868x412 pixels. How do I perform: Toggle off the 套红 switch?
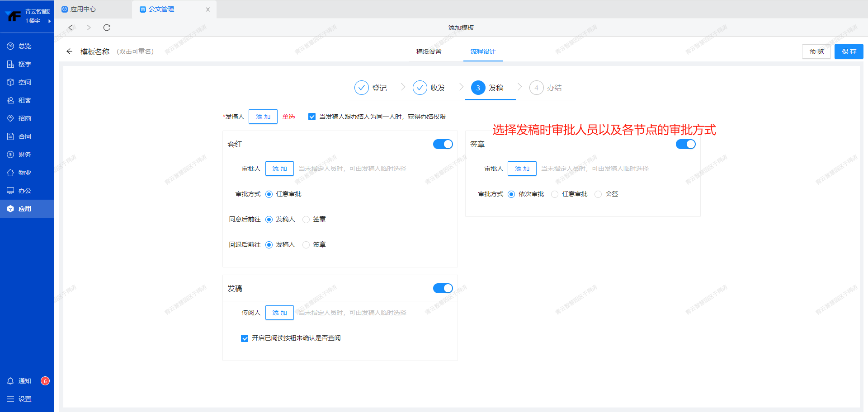[443, 144]
